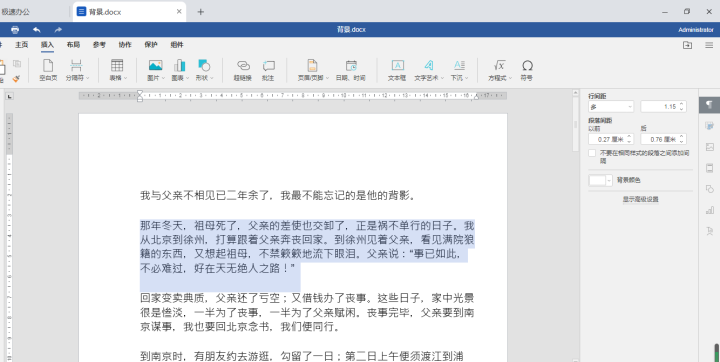Screen dimensions: 720x362
Task: Click the horizontal ruler above the page
Action: point(293,96)
